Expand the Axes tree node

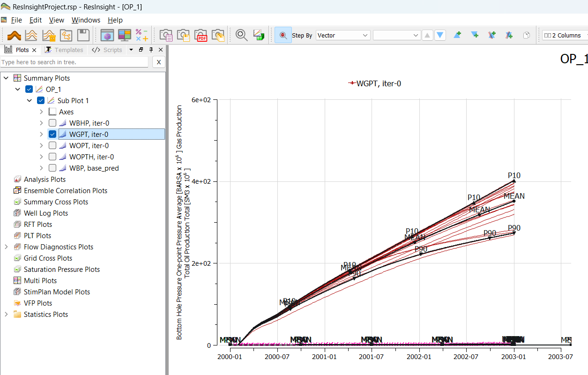click(x=41, y=112)
